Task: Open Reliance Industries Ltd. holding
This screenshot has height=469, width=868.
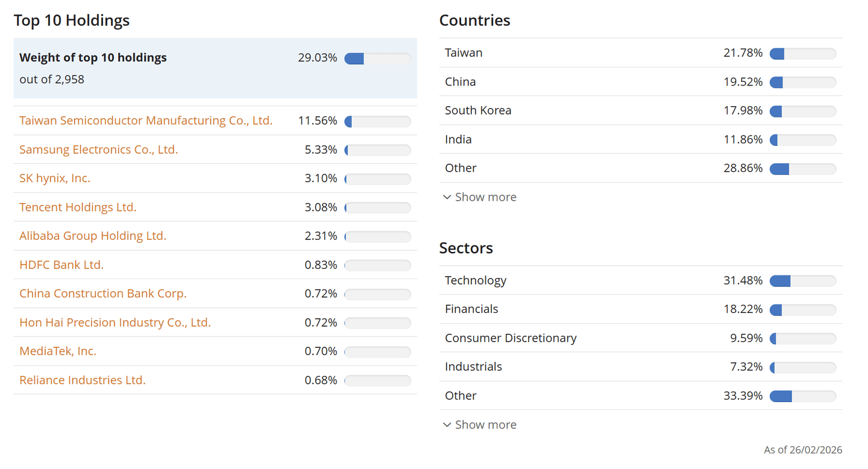Action: click(x=83, y=380)
